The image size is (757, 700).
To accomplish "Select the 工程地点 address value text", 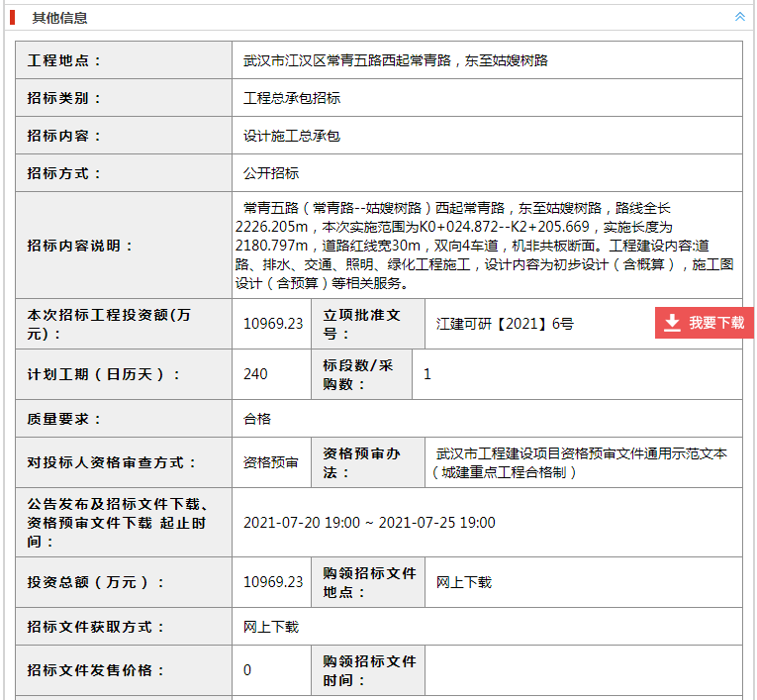I will tap(396, 60).
